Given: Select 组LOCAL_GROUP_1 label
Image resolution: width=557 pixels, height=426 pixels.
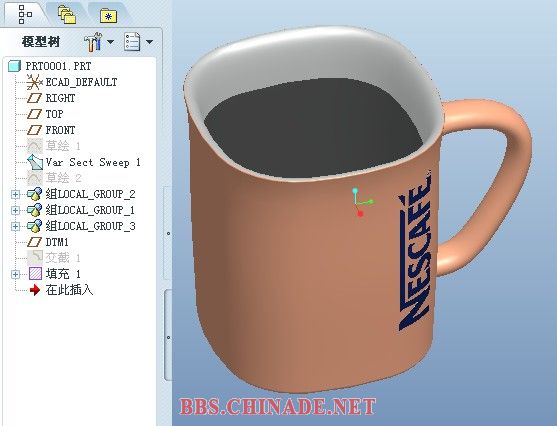Looking at the screenshot, I should pos(90,210).
